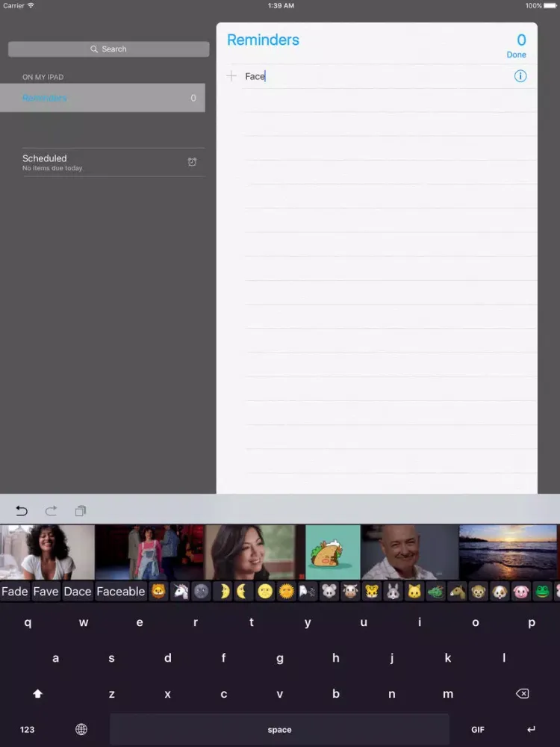
Task: Tap the plus icon beside Face
Action: pos(231,75)
